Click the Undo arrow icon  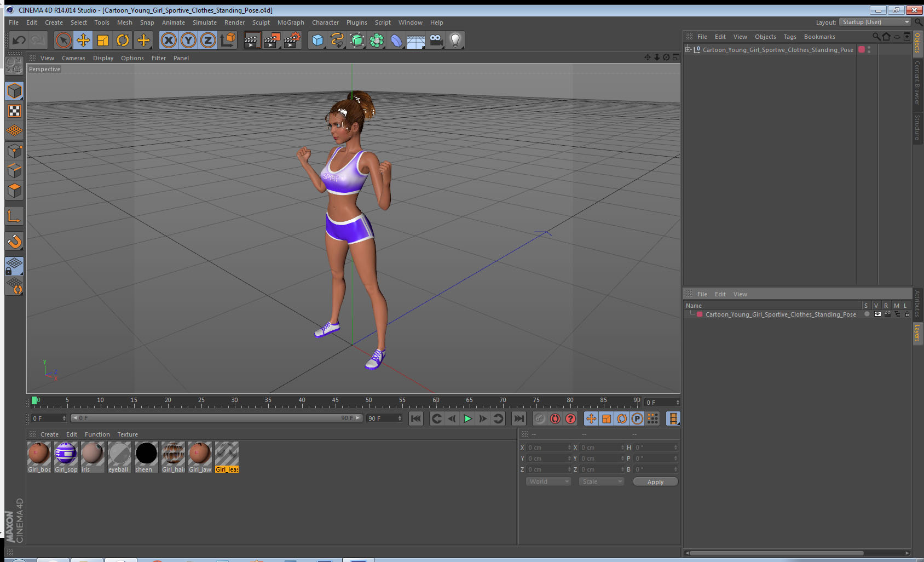point(19,40)
